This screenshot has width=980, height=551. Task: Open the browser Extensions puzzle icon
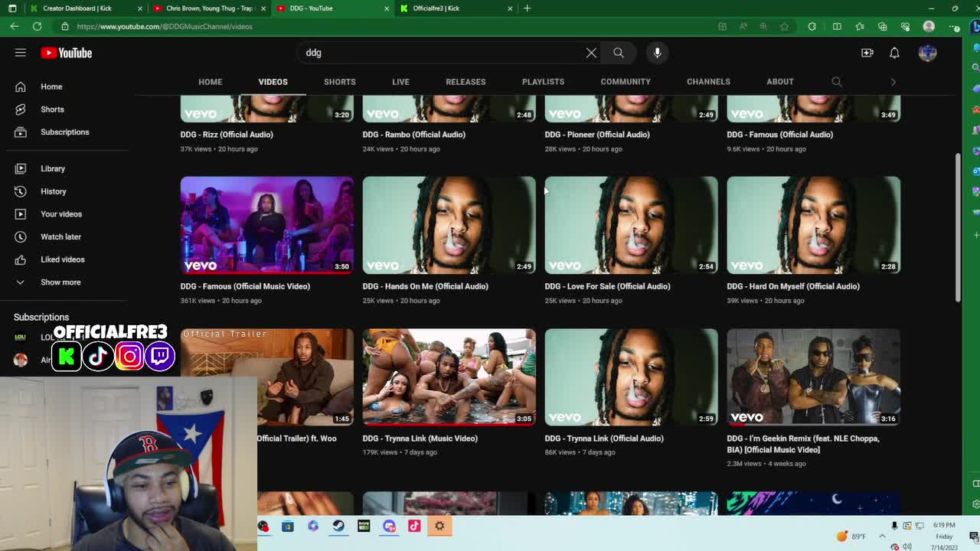812,26
